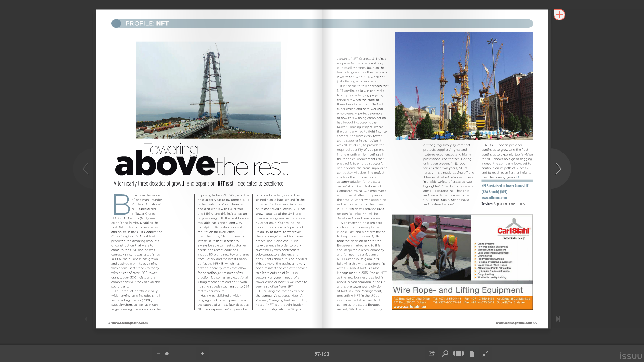
Task: Click the AbuDhabi@CarlStahl.ae email address
Action: 513,299
